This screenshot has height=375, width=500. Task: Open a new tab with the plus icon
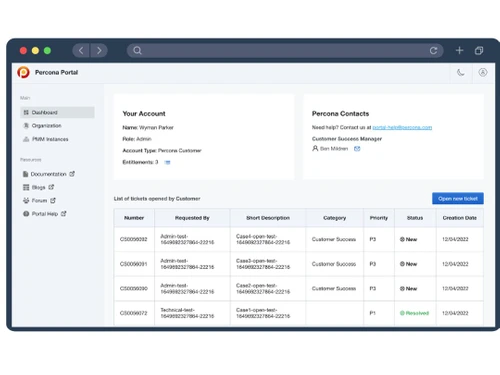459,50
